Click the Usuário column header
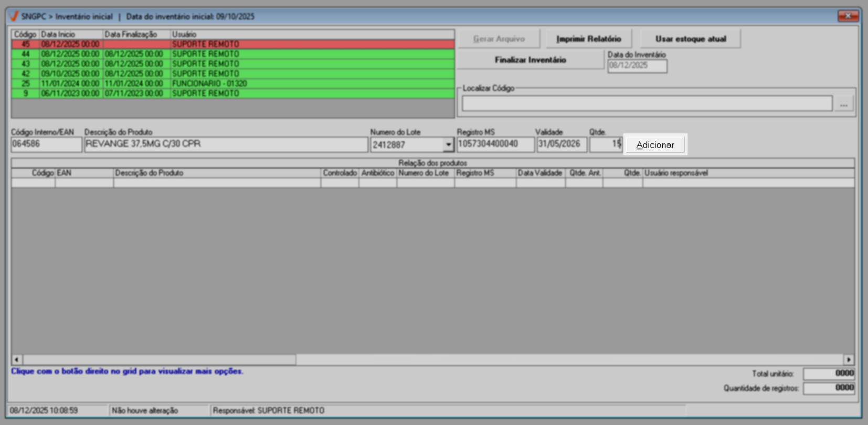868x425 pixels. pyautogui.click(x=312, y=35)
